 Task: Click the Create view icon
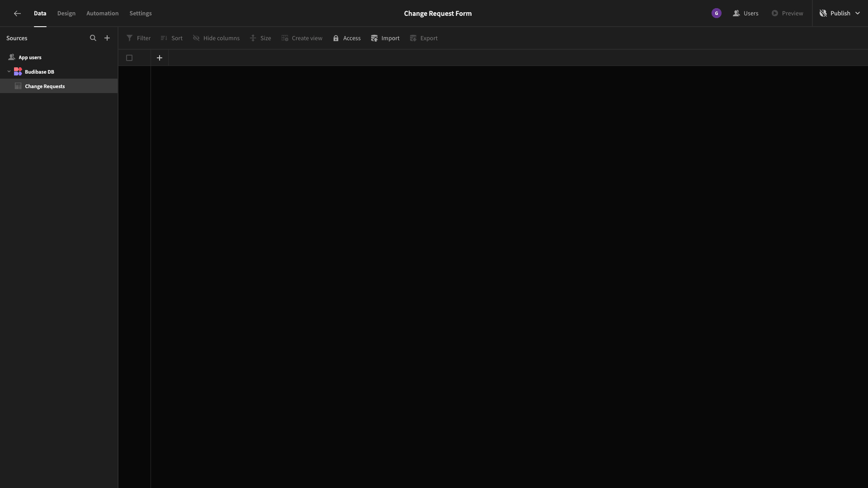(284, 38)
